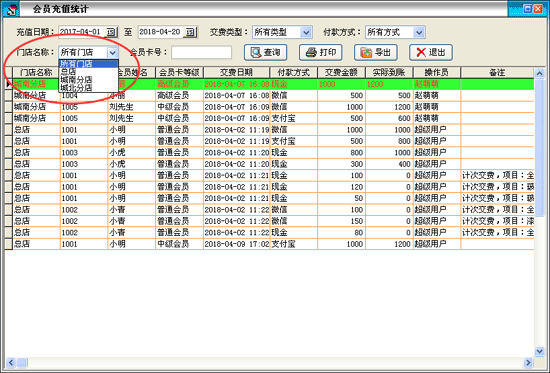
Task: Click the 查询 search button
Action: tap(266, 52)
